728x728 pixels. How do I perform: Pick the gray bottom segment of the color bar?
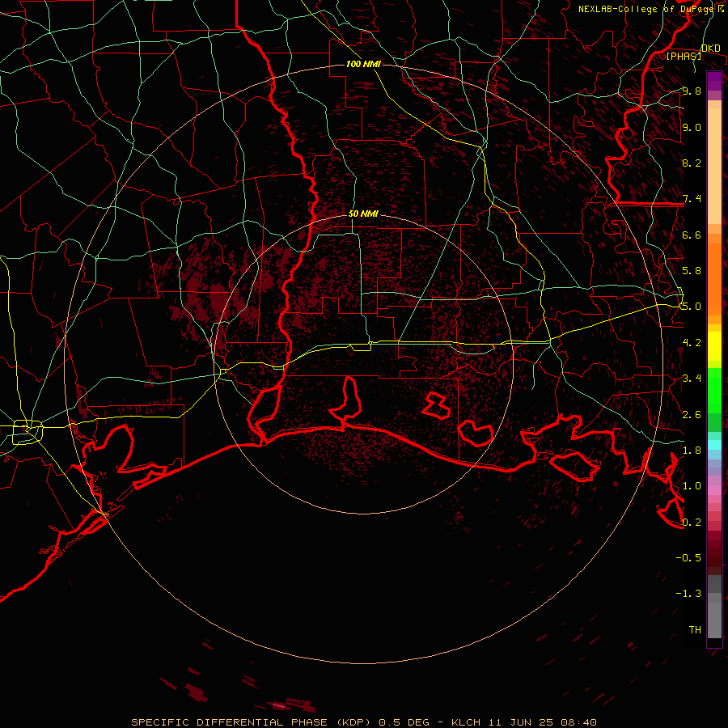[714, 616]
